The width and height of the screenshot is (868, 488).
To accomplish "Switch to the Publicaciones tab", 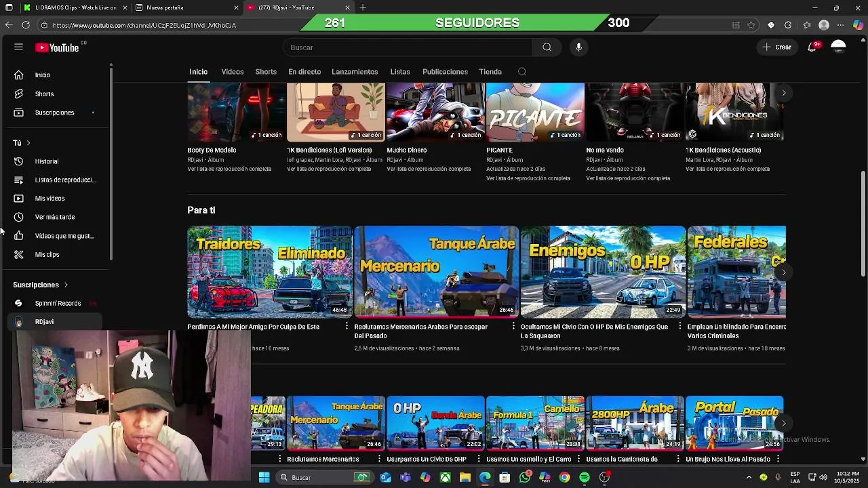I will tap(445, 72).
